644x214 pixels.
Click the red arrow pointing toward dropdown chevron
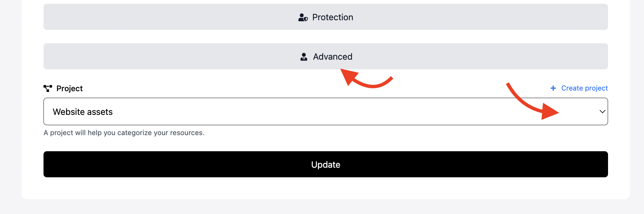coord(529,102)
